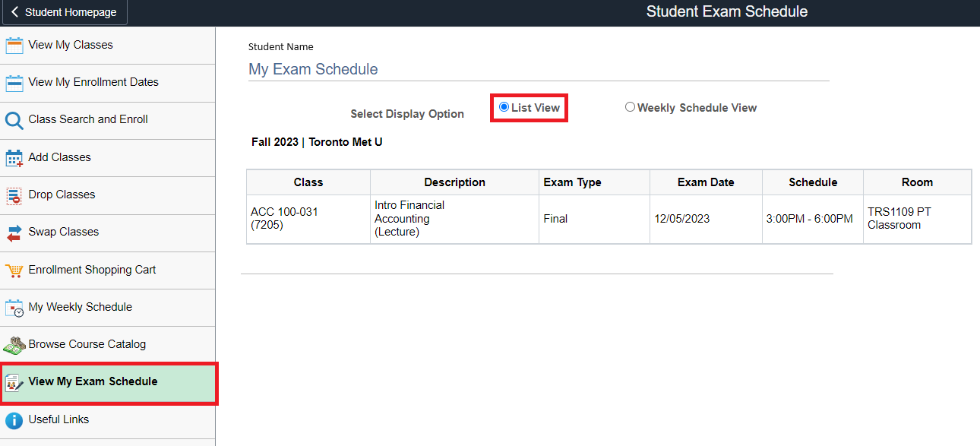
Task: Click the Class column header
Action: 308,182
